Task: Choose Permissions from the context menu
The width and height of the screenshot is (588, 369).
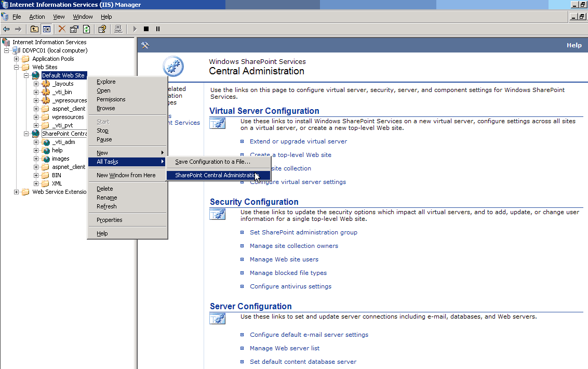Action: (x=127, y=99)
